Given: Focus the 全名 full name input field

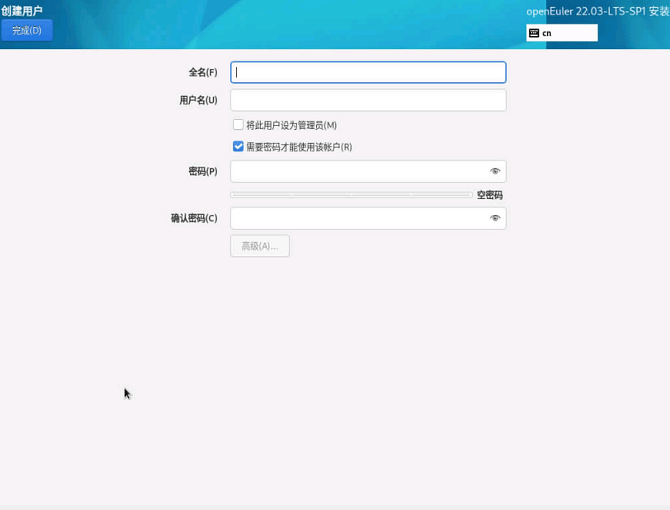Looking at the screenshot, I should point(368,72).
